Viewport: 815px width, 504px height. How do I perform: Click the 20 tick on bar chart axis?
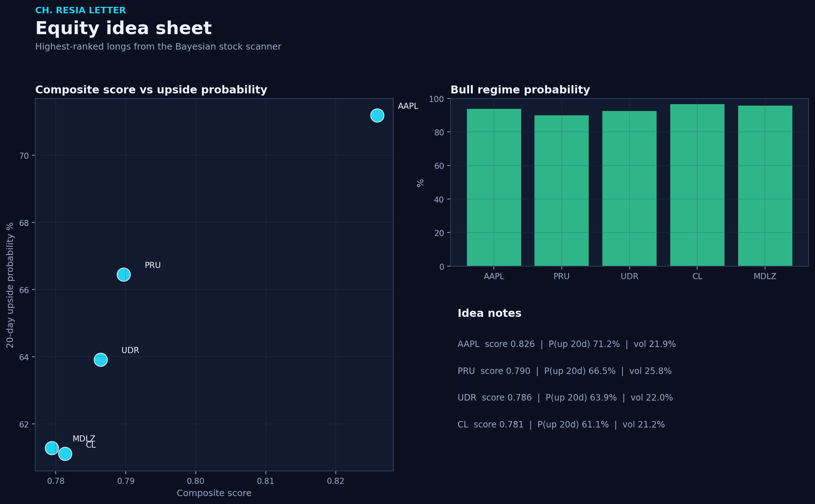[439, 233]
